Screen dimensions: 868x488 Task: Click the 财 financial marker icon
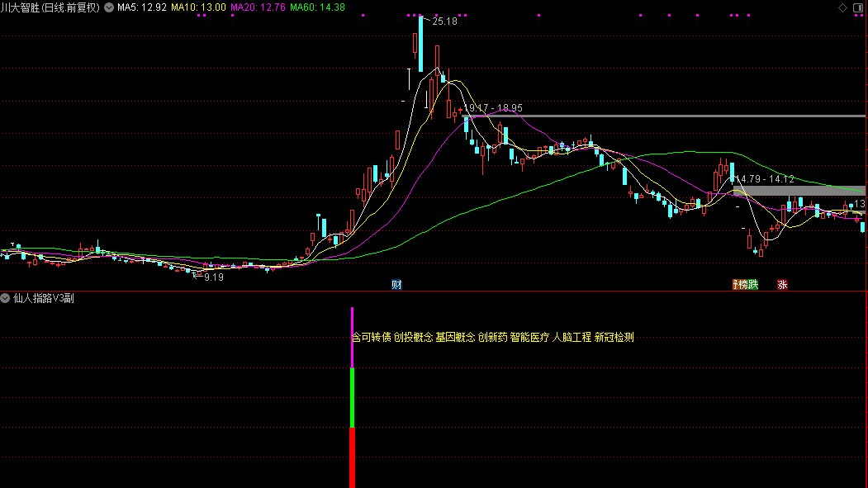(x=396, y=284)
